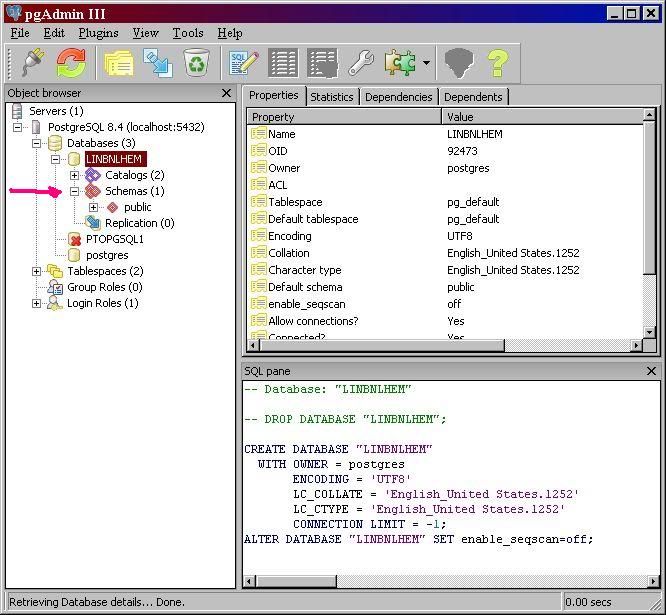Open the Tools menu

(x=188, y=33)
